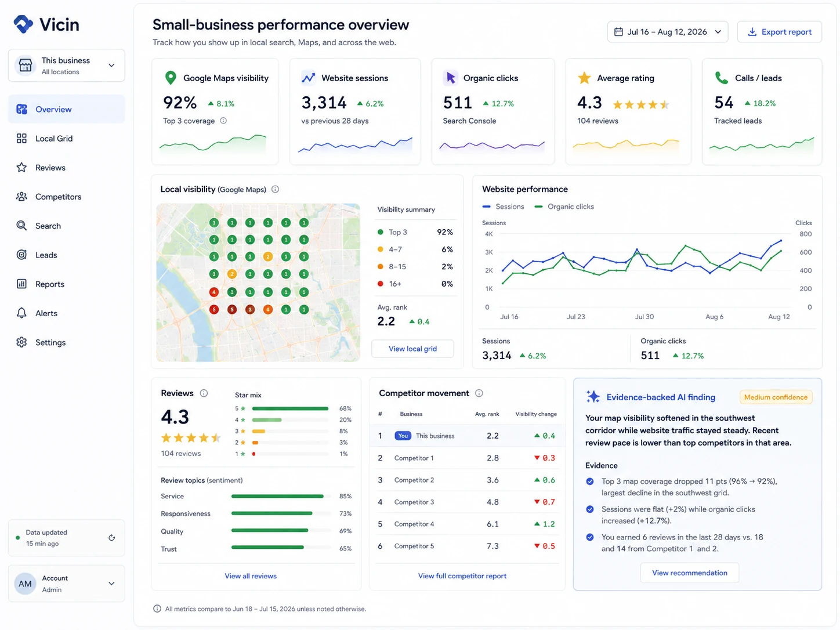Viewport: 840px width, 630px height.
Task: Click the 5-star rating bar
Action: [x=290, y=408]
